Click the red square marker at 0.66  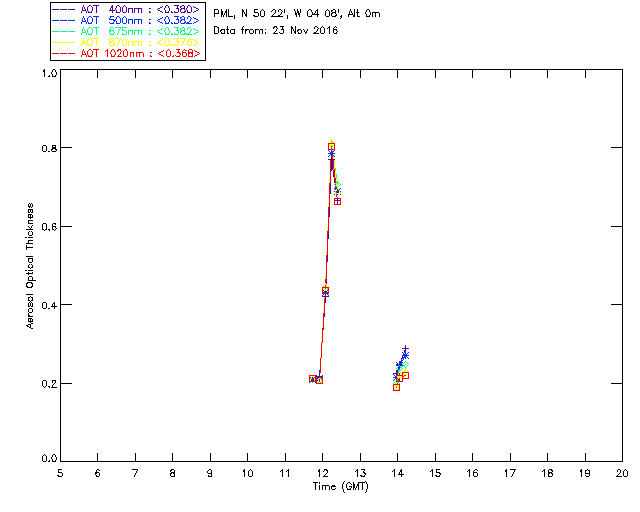point(338,201)
